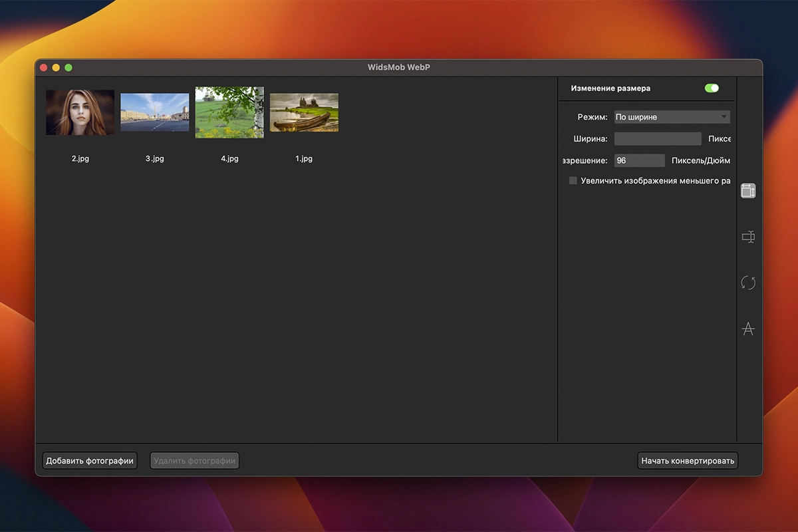798x532 pixels.
Task: Select the 2.jpg portrait thumbnail
Action: pyautogui.click(x=80, y=112)
